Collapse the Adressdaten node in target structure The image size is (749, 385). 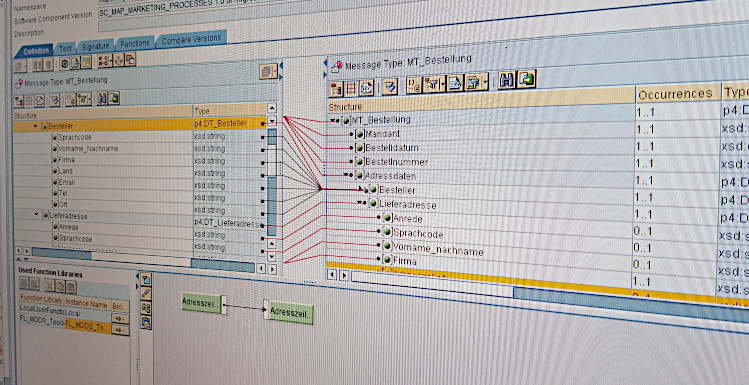(346, 175)
